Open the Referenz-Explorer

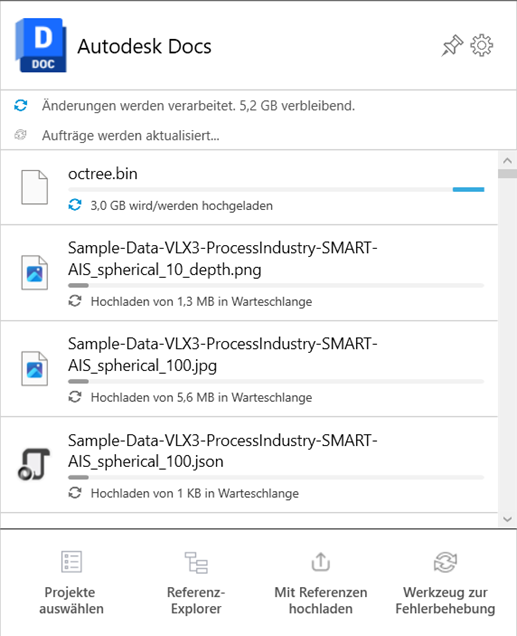(x=196, y=582)
